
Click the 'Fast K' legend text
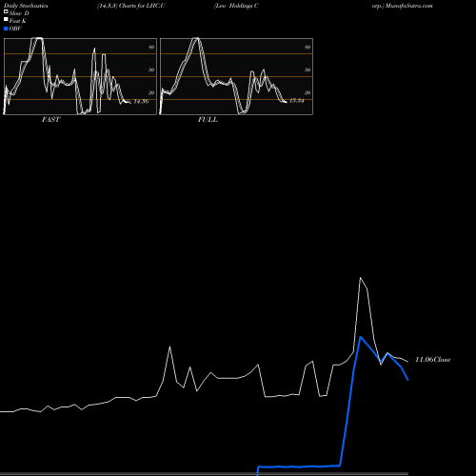click(x=18, y=21)
